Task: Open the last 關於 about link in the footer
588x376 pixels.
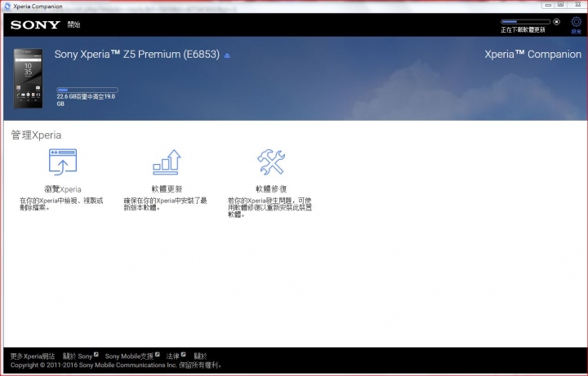Action: (x=200, y=356)
